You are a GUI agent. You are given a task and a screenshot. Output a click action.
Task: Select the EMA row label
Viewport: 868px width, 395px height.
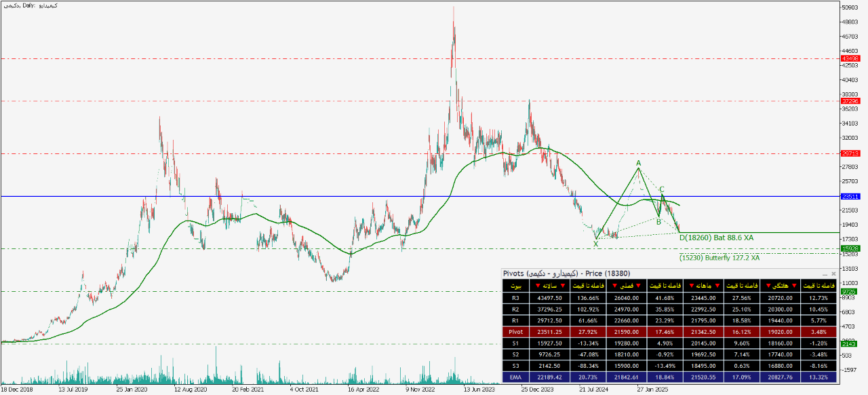click(517, 377)
